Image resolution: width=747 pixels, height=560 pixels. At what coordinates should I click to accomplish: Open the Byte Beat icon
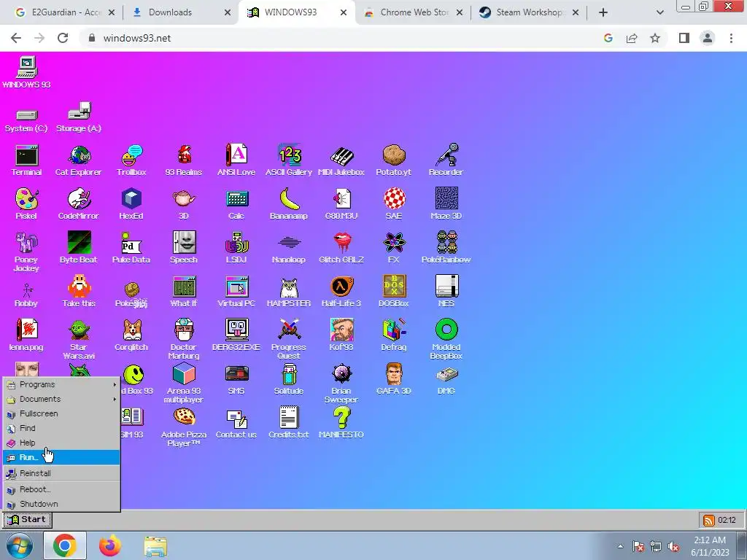tap(79, 248)
